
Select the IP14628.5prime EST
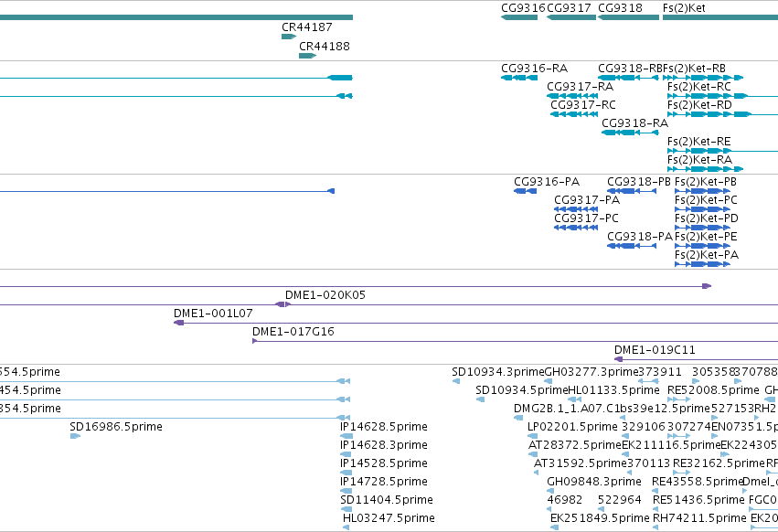coord(346,436)
